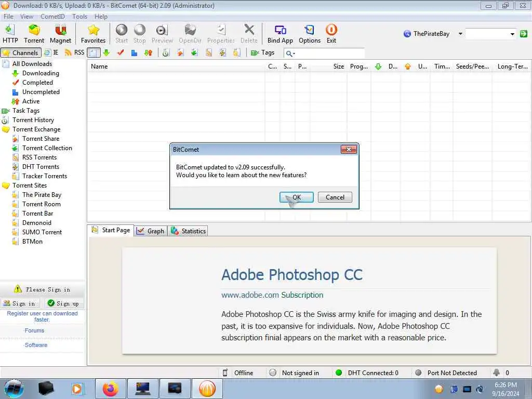This screenshot has width=532, height=399.
Task: Click the green go-search arrow button
Action: pos(524,34)
